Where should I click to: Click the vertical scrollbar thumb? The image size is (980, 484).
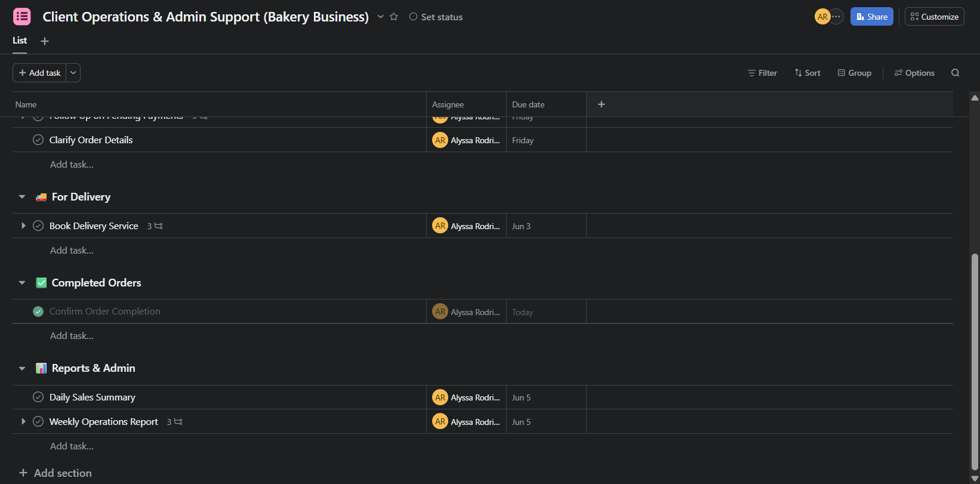tap(975, 362)
